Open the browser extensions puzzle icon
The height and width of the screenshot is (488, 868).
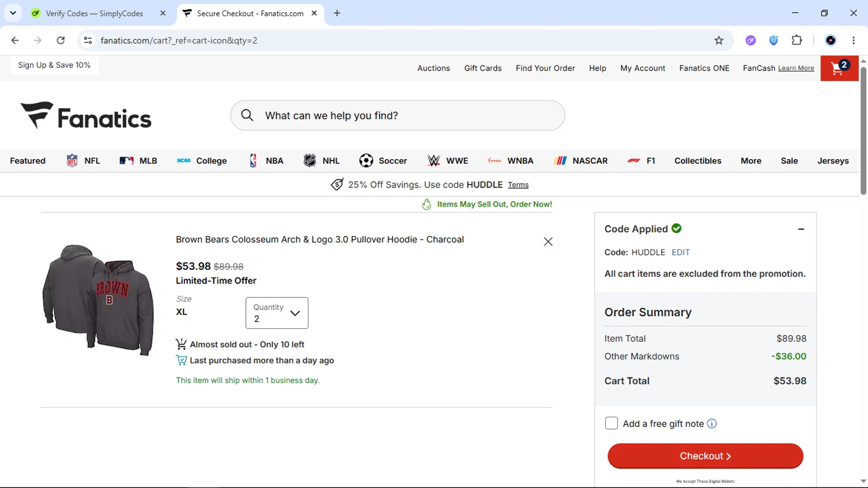pos(797,41)
